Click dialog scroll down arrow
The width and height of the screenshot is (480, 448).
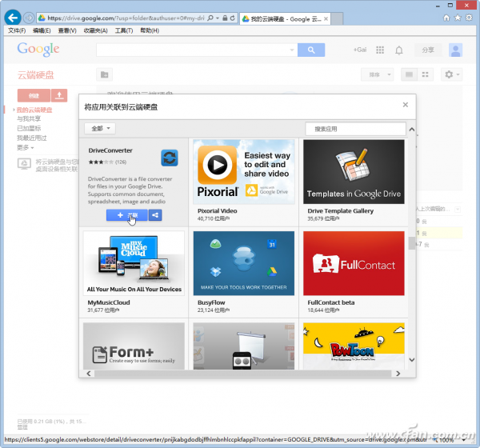point(412,359)
